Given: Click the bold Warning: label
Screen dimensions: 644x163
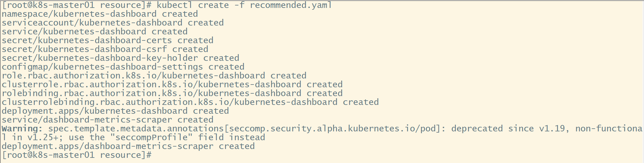Looking at the screenshot, I should (x=22, y=129).
